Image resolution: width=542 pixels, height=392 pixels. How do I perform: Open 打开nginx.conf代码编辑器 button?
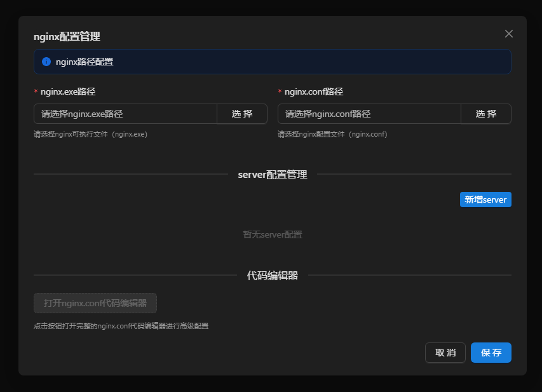[95, 303]
